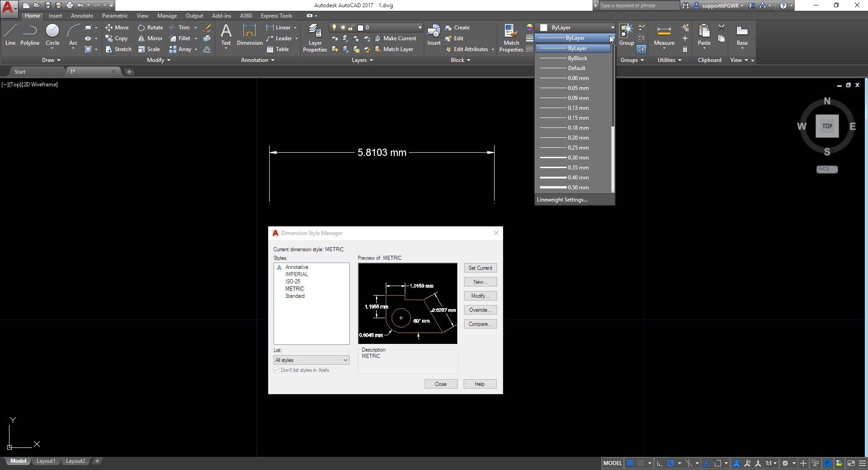Open the Text annotation tool
Screen dimensions: 868x470
(226, 35)
